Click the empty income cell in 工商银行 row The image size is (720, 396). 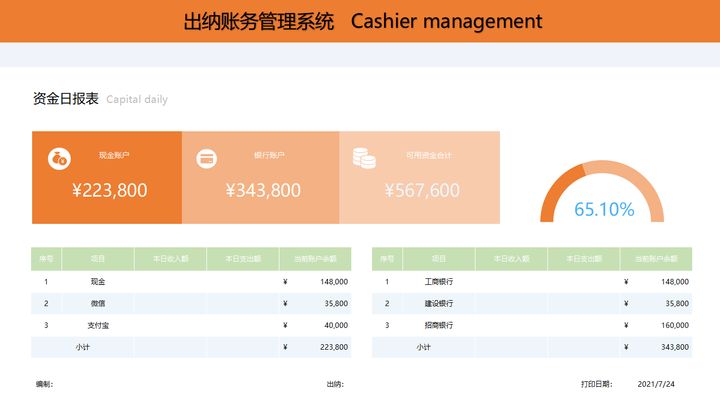(512, 282)
